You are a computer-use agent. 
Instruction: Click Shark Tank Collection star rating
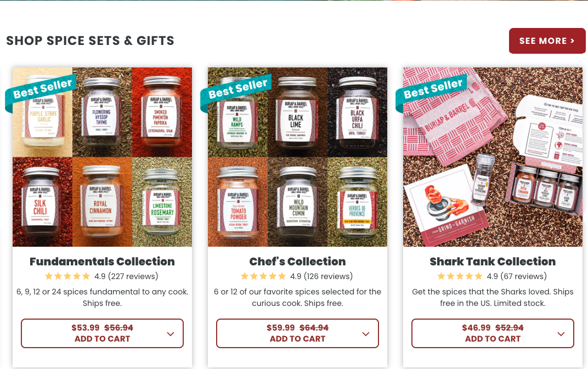[x=460, y=276]
